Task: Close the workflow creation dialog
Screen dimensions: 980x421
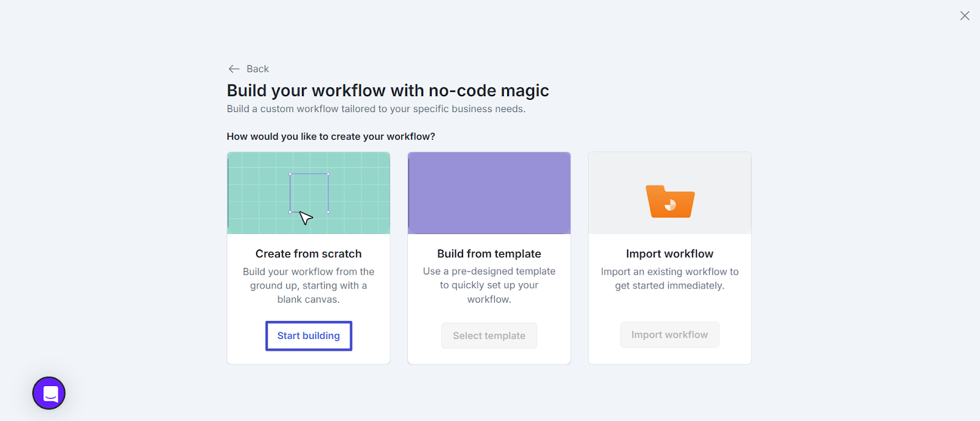Action: 964,16
